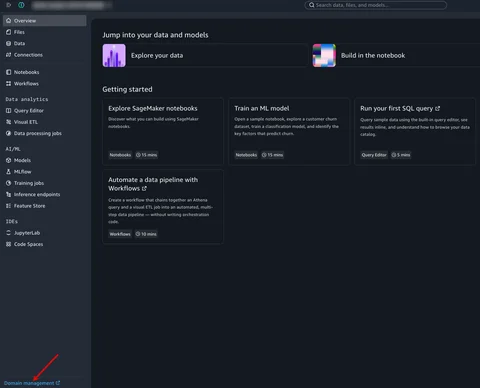This screenshot has width=480, height=388.
Task: Click the Overview home icon
Action: click(x=9, y=21)
